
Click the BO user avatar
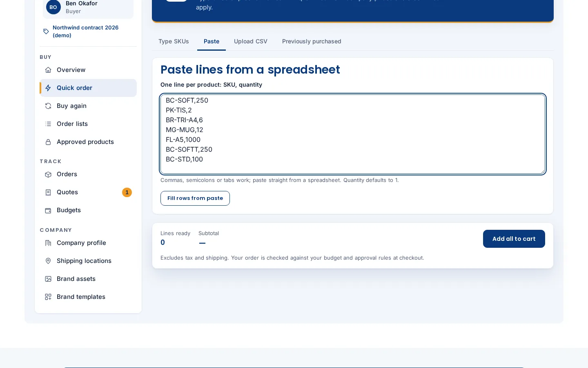(53, 7)
